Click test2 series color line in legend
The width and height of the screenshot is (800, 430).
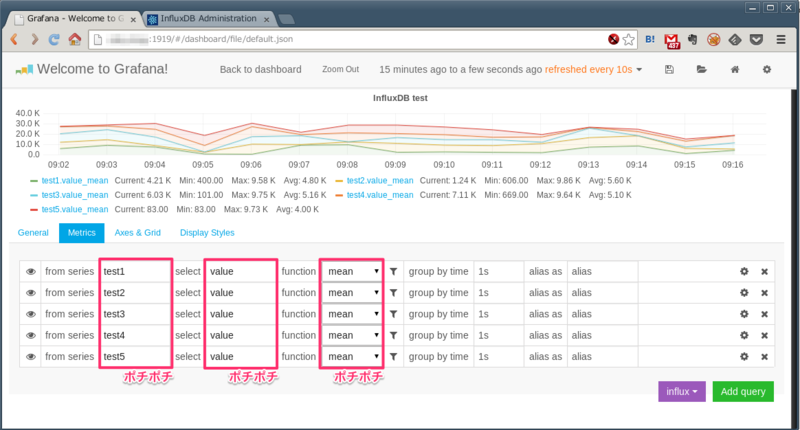(x=339, y=181)
